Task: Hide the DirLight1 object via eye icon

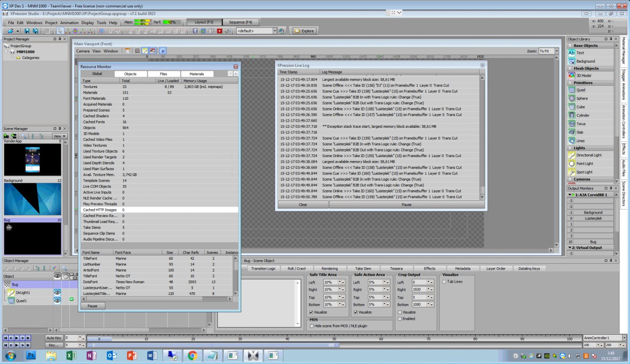Action: tap(57, 292)
